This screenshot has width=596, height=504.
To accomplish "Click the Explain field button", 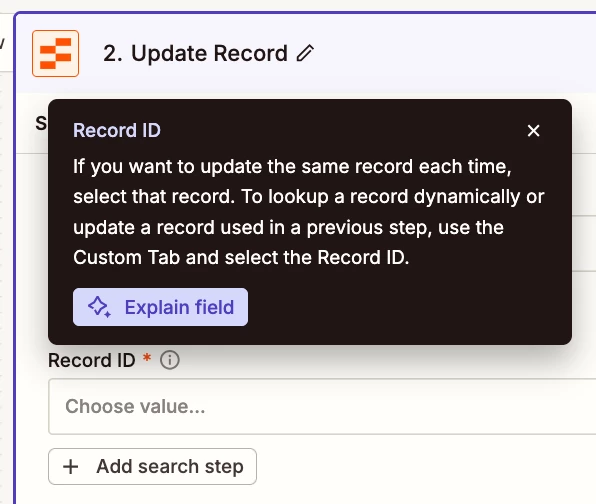I will (x=160, y=307).
